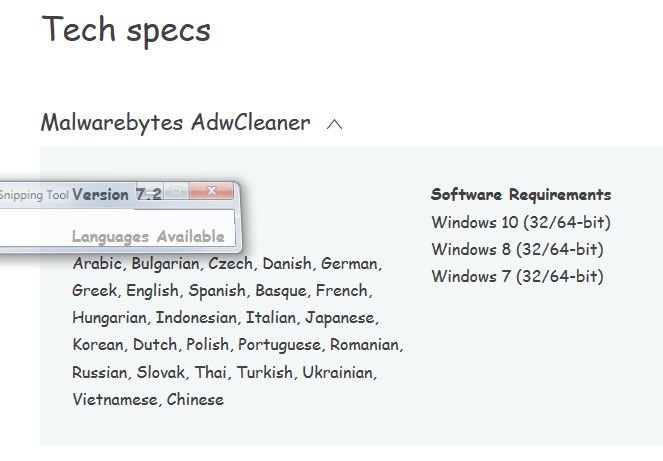Click the word Vietnamese in languages list
This screenshot has height=461, width=663.
click(x=114, y=399)
